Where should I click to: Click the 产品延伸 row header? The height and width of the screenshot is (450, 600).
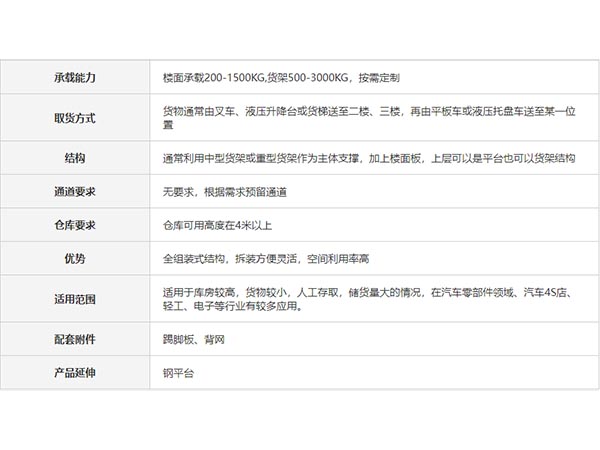[75, 372]
